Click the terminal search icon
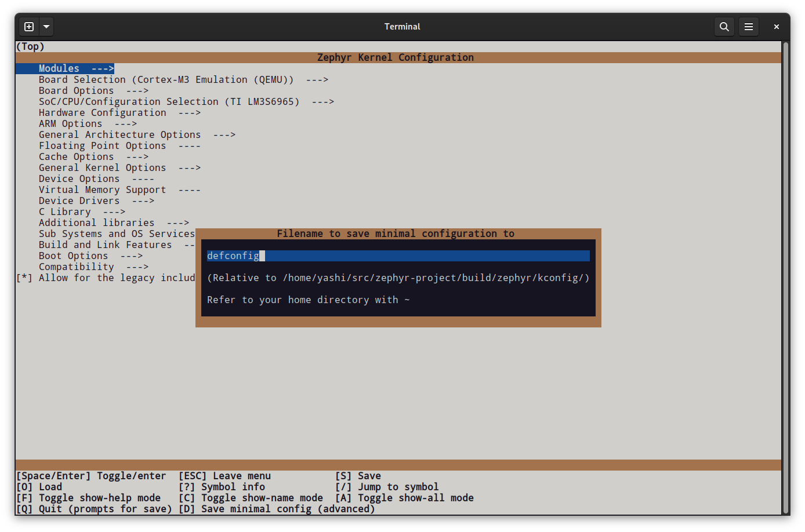The image size is (805, 532). (724, 27)
